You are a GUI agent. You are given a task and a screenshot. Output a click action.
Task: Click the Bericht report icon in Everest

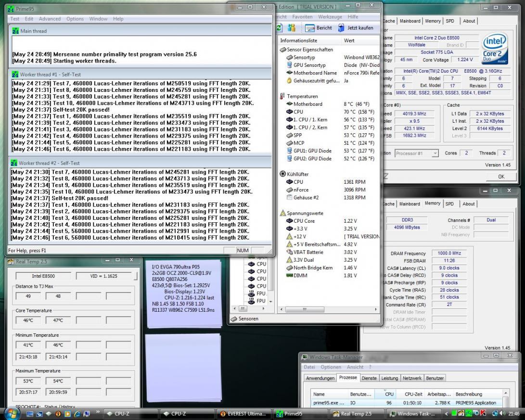click(310, 28)
